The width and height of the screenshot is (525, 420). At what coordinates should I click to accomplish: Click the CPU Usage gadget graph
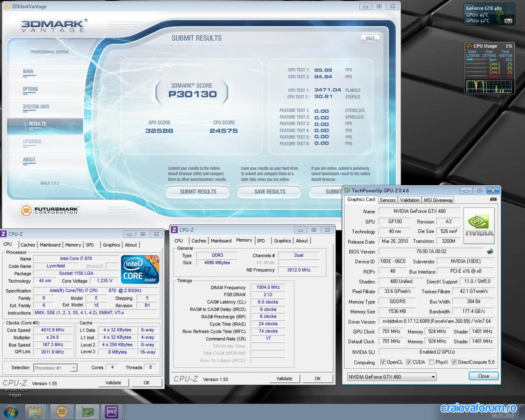click(489, 87)
